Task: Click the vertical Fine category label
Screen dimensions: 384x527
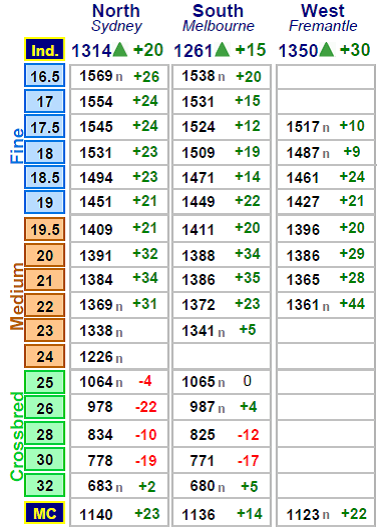Action: pyautogui.click(x=17, y=146)
